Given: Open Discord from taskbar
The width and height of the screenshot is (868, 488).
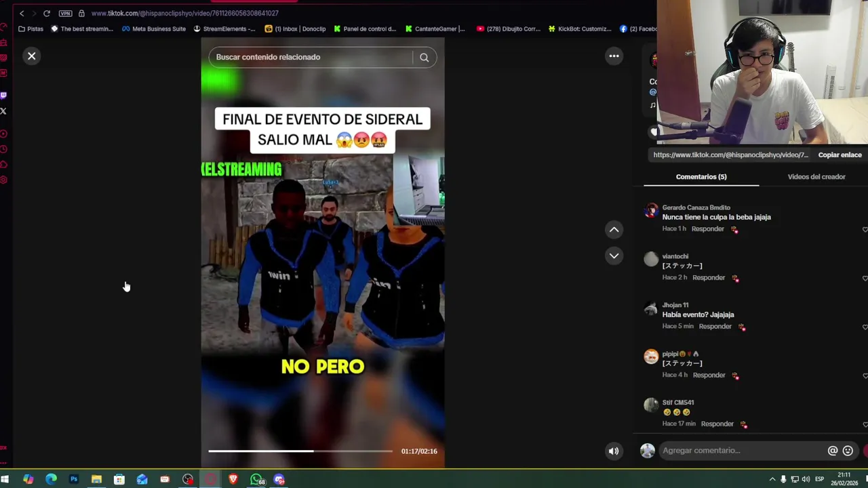Looking at the screenshot, I should (x=279, y=479).
